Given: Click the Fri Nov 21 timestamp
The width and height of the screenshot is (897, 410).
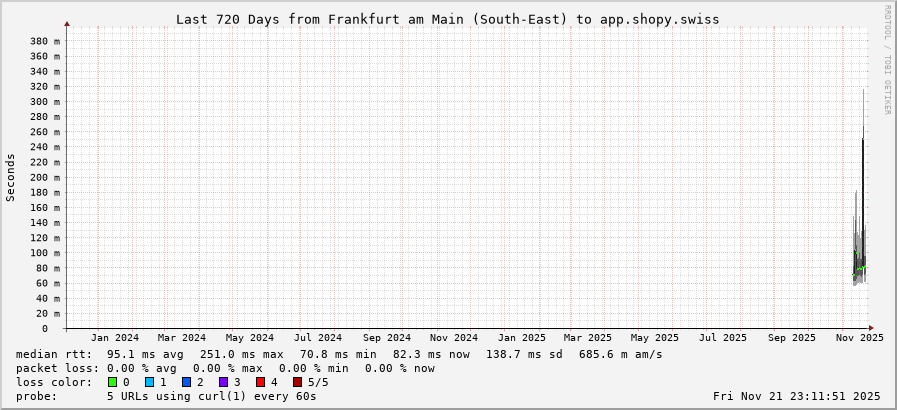Looking at the screenshot, I should 798,396.
